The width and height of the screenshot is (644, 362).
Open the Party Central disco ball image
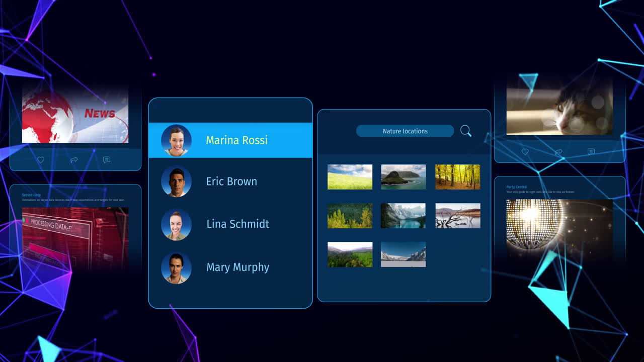pyautogui.click(x=559, y=224)
